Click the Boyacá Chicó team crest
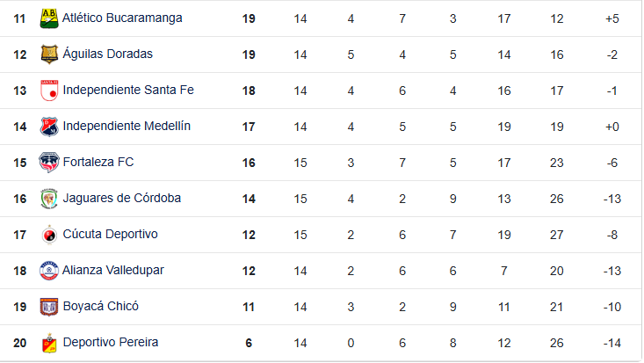 49,307
